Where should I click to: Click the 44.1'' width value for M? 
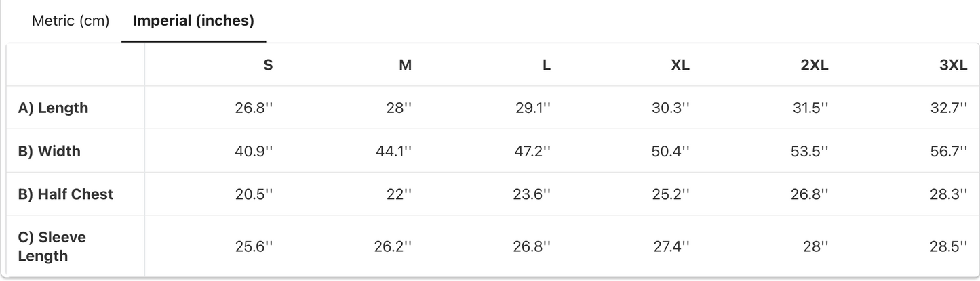click(393, 152)
